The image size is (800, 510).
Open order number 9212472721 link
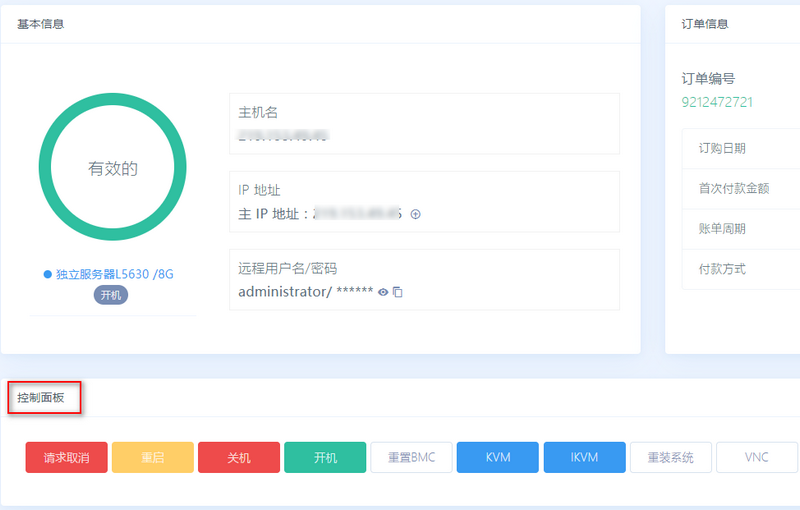point(717,102)
